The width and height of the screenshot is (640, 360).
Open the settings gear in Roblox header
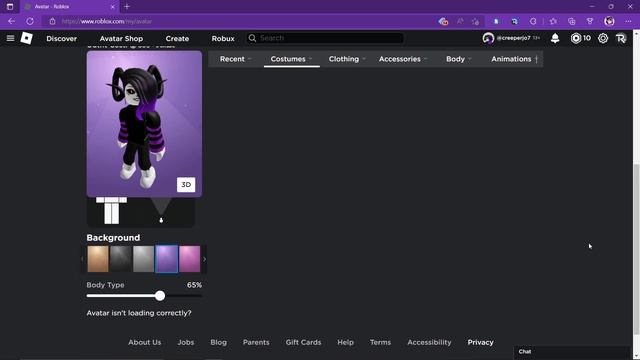603,38
